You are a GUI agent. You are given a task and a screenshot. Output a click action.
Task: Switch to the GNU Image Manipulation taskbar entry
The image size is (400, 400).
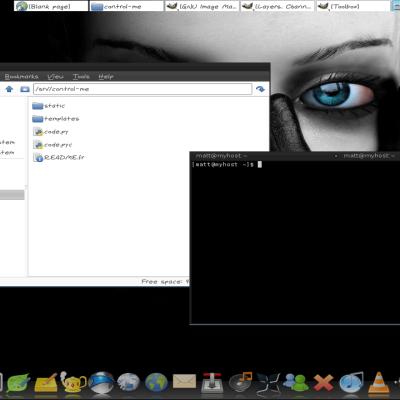(x=202, y=6)
